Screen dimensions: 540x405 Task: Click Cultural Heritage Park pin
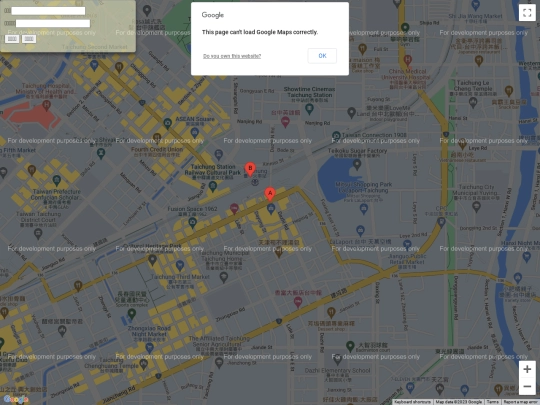(x=152, y=260)
